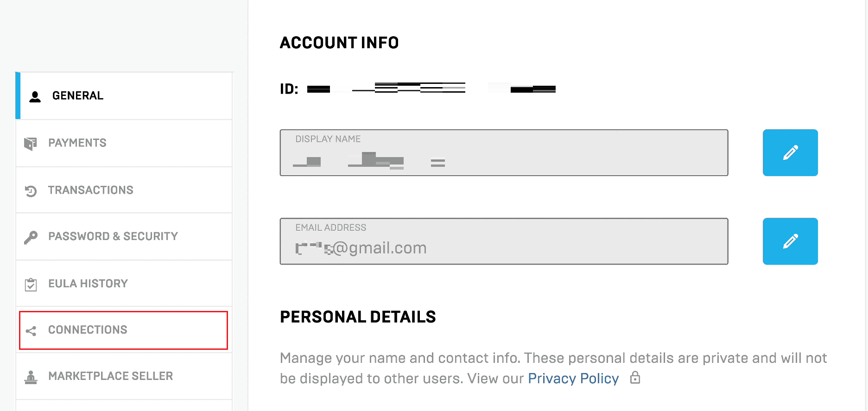Click the EULA History clipboard icon
The width and height of the screenshot is (868, 411).
click(x=31, y=285)
